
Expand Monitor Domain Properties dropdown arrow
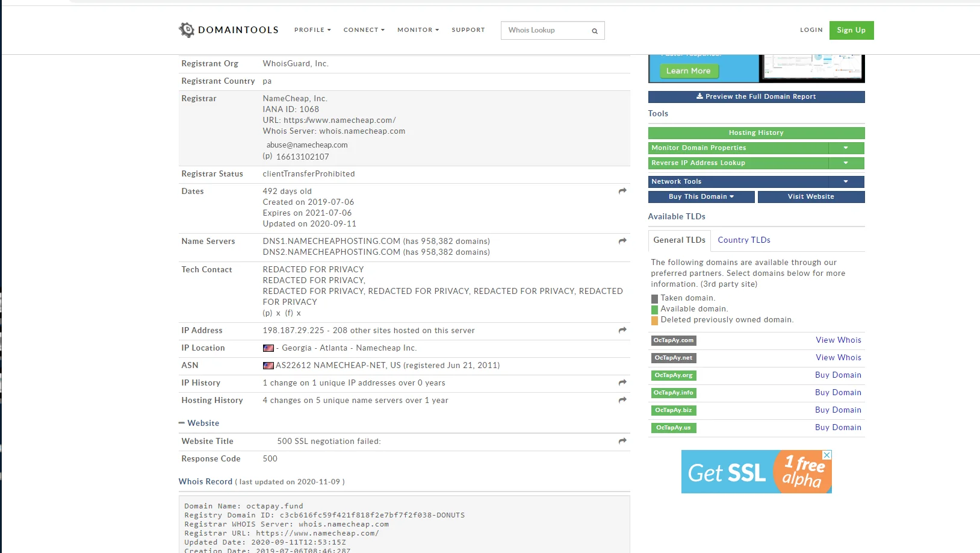point(846,148)
